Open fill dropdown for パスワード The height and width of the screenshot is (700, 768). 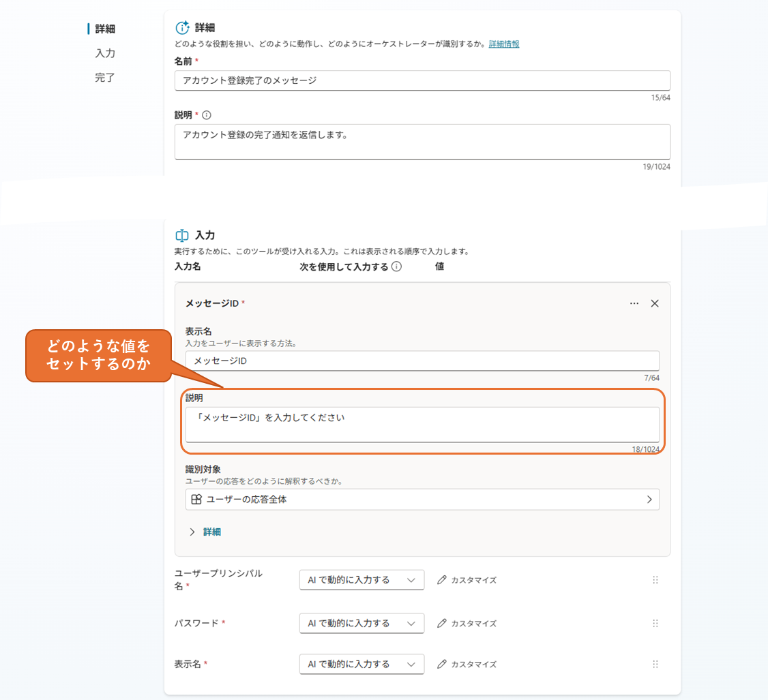tap(361, 623)
